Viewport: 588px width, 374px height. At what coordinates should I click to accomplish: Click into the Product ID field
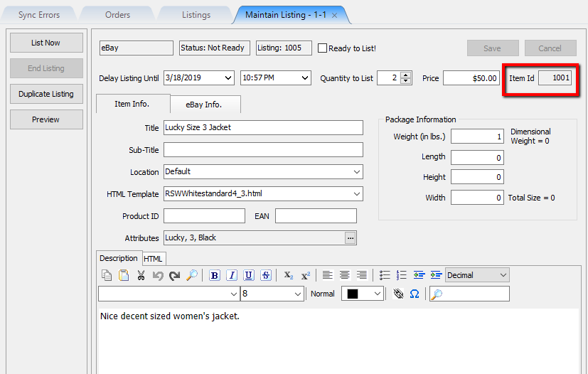click(x=204, y=216)
